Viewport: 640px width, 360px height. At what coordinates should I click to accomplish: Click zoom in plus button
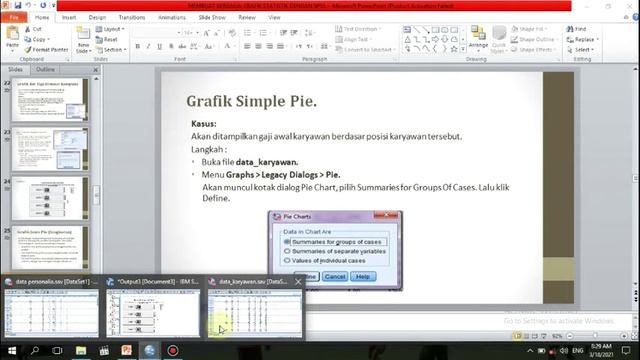(624, 336)
